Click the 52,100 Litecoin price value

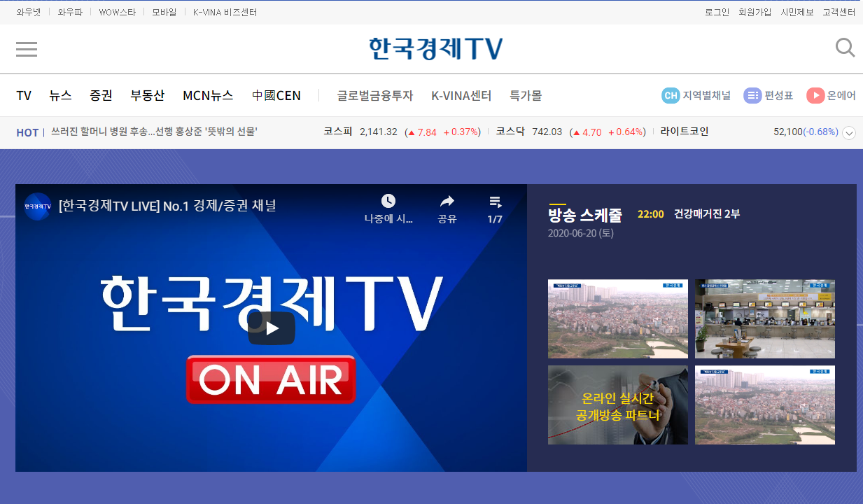pyautogui.click(x=788, y=132)
